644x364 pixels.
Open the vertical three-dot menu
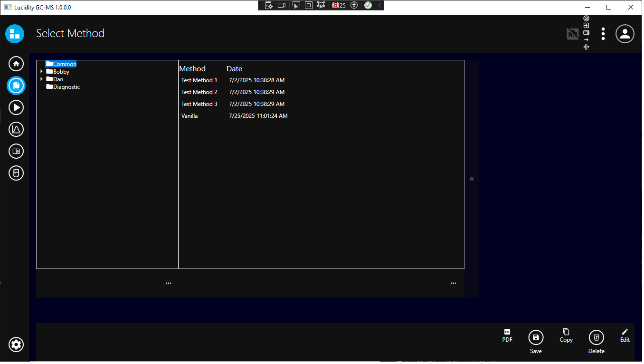coord(603,34)
